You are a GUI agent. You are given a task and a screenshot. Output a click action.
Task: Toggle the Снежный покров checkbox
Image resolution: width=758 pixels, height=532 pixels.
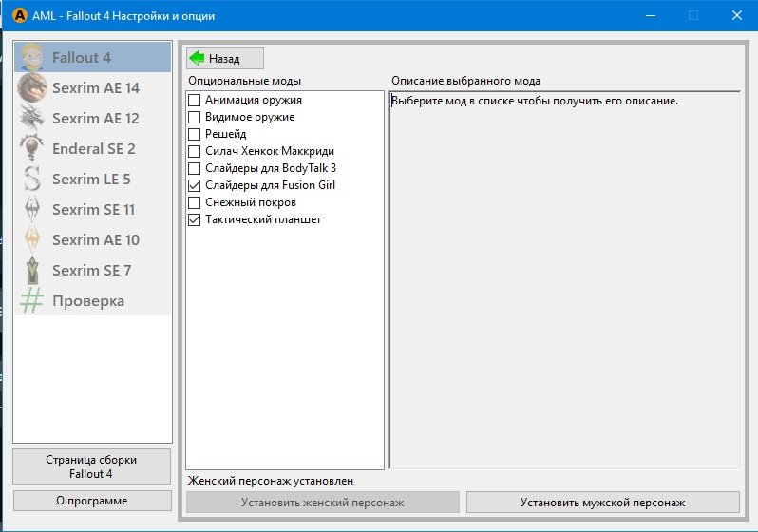(x=195, y=202)
